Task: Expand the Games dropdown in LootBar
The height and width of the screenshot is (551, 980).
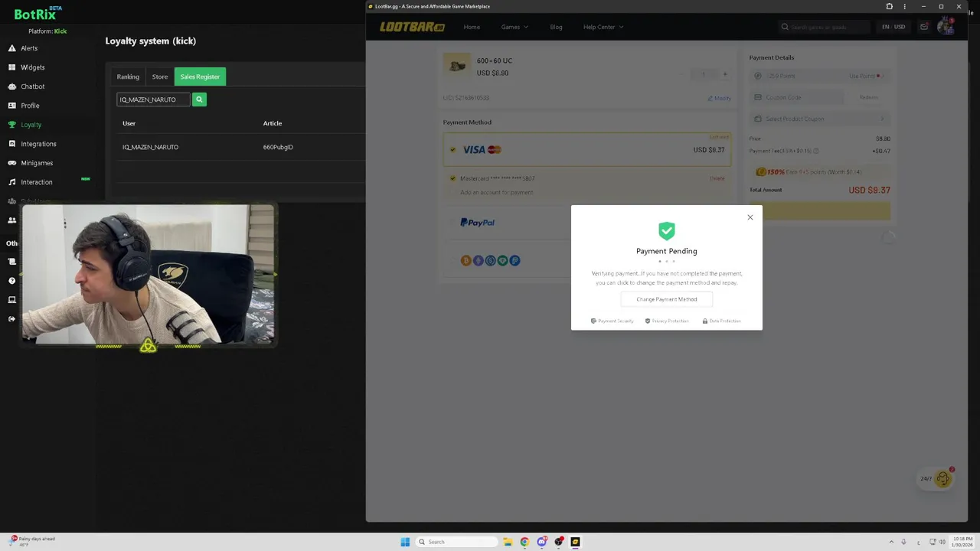Action: pyautogui.click(x=514, y=27)
